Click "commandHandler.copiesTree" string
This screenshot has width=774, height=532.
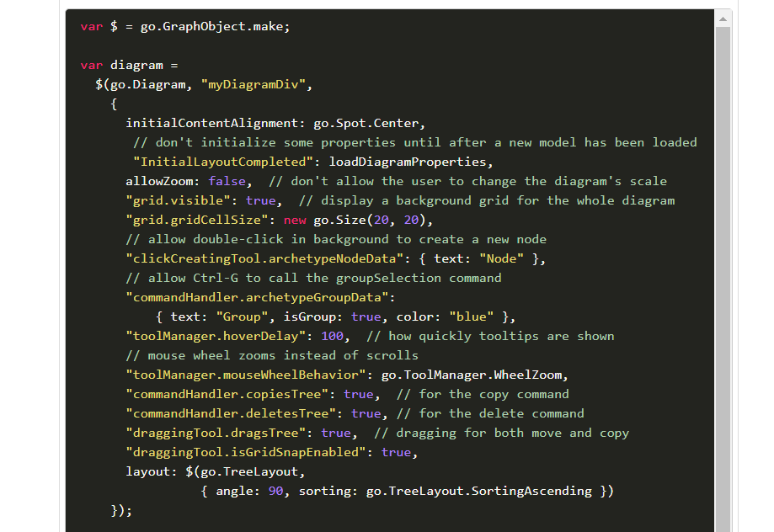pos(227,394)
